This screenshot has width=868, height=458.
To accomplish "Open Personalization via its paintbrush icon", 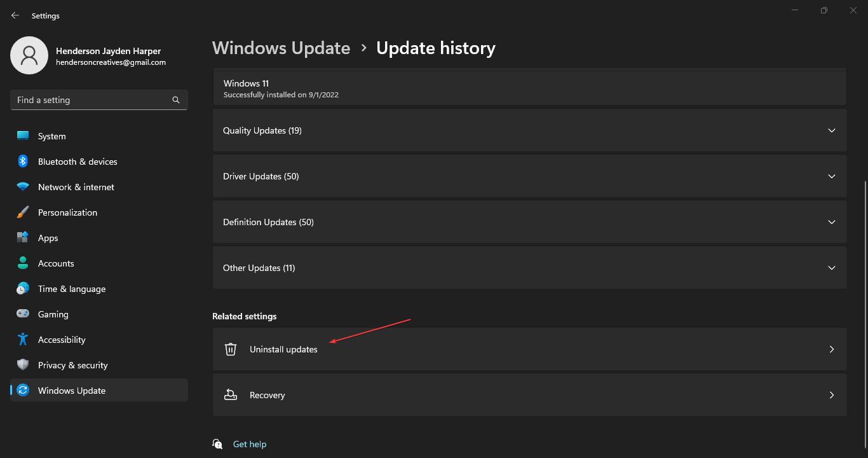I will (24, 212).
